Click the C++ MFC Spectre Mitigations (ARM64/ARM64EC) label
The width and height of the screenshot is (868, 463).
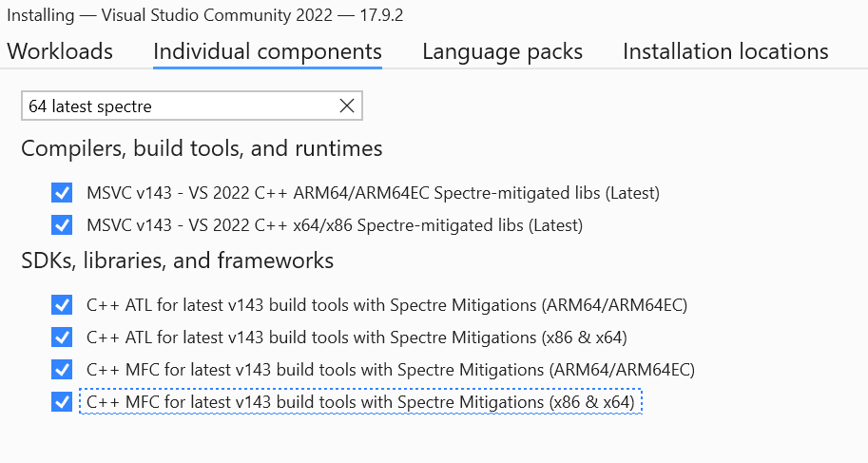pyautogui.click(x=390, y=370)
